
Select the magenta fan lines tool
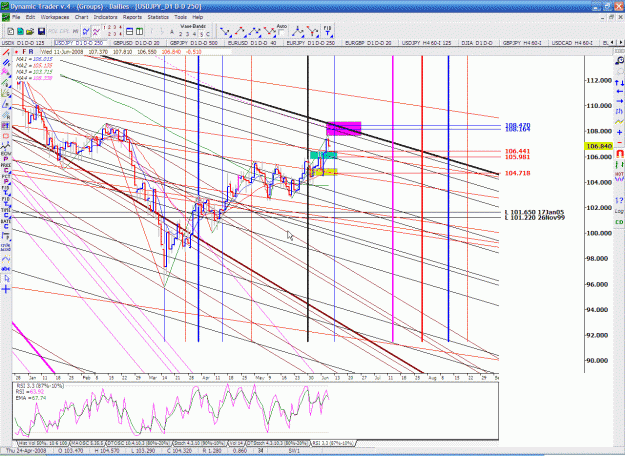point(6,72)
